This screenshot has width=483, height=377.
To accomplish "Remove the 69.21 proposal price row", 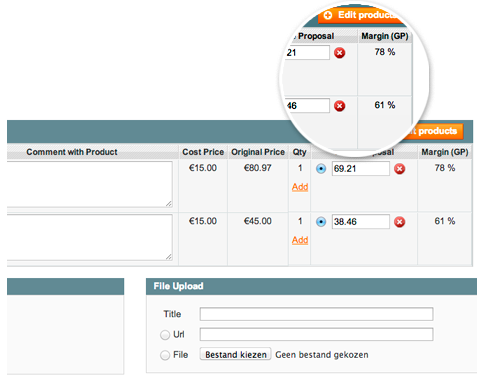I will point(399,169).
